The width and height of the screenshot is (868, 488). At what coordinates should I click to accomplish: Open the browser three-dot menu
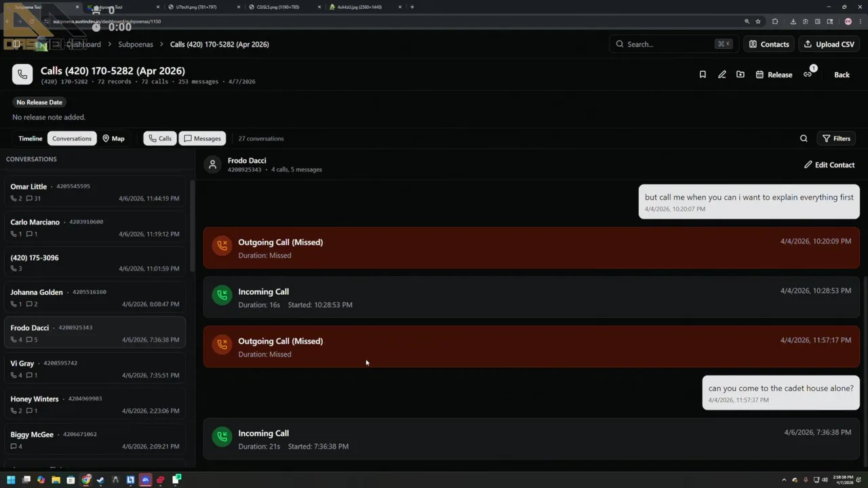pos(860,21)
